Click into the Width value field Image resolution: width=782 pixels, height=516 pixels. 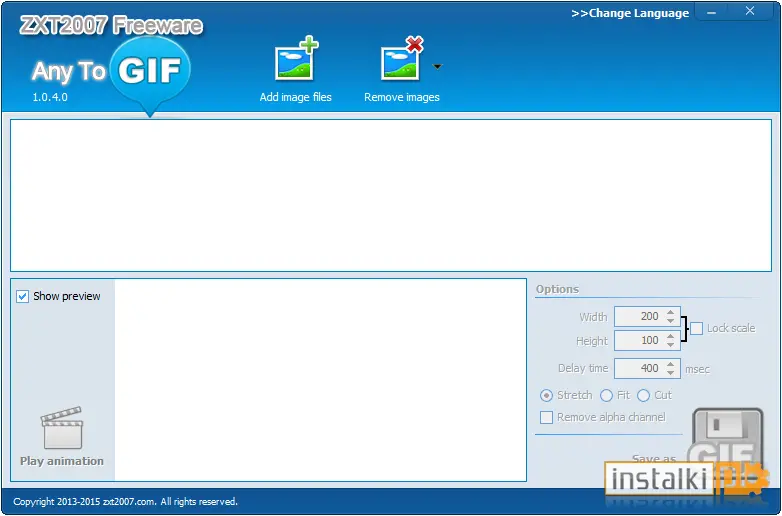pos(640,317)
